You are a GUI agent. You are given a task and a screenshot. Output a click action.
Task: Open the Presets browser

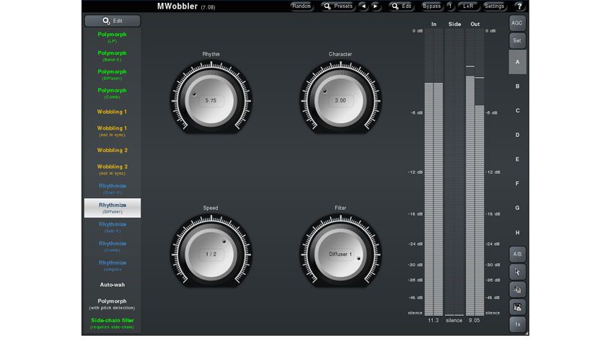(338, 6)
